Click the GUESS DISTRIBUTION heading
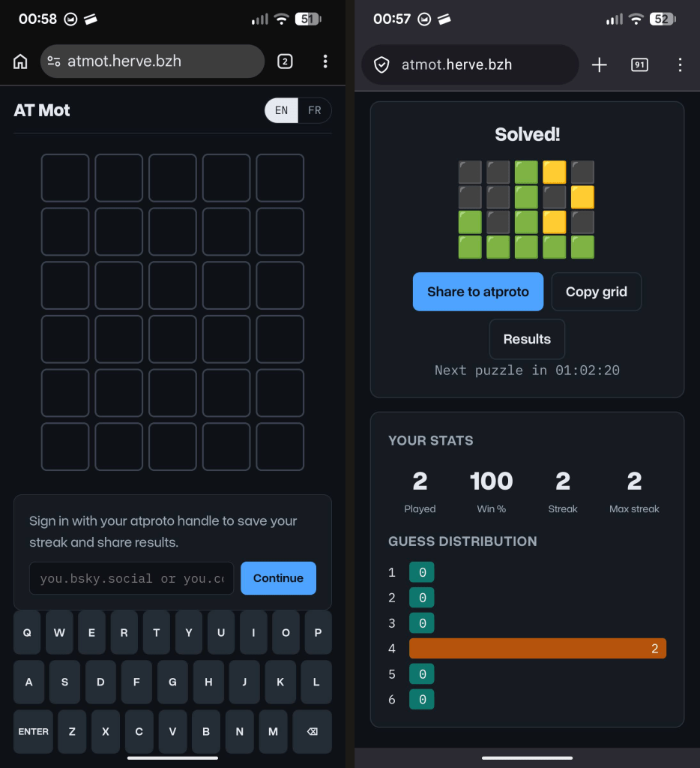 [x=462, y=541]
